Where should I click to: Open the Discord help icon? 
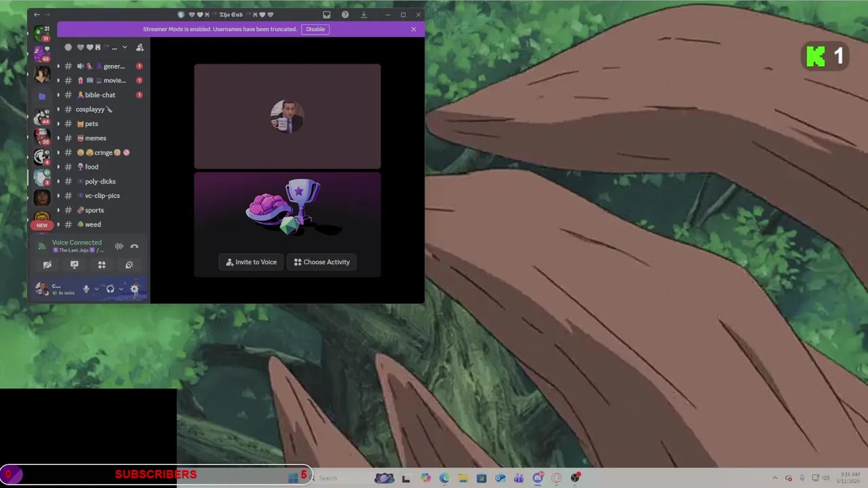click(x=345, y=14)
